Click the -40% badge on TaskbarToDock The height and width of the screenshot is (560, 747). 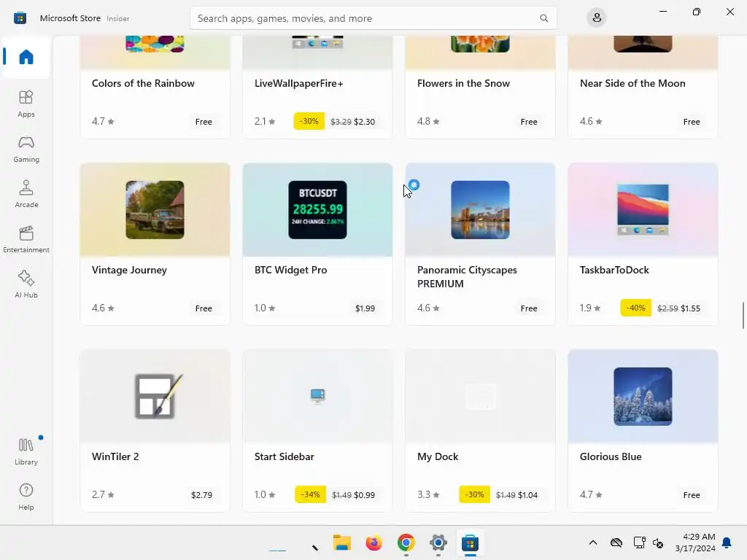pos(635,308)
